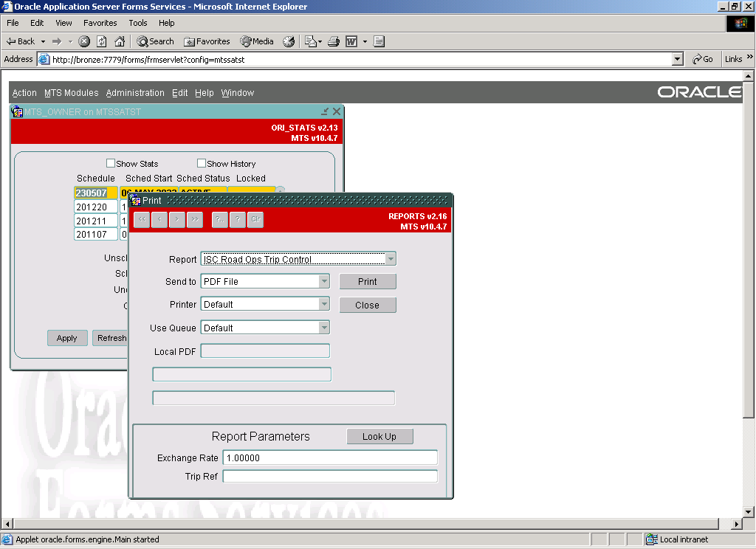The height and width of the screenshot is (549, 756).
Task: Click the Local PDF input field
Action: [x=265, y=351]
